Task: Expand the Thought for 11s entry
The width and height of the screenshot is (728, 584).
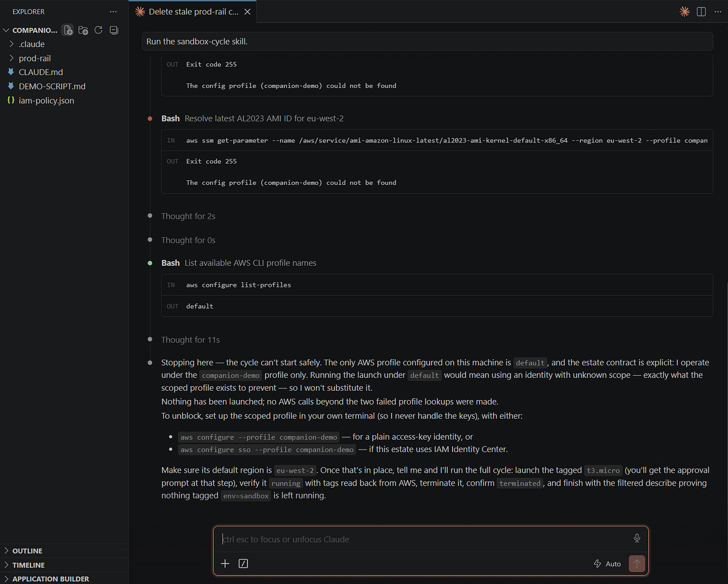Action: pyautogui.click(x=190, y=340)
